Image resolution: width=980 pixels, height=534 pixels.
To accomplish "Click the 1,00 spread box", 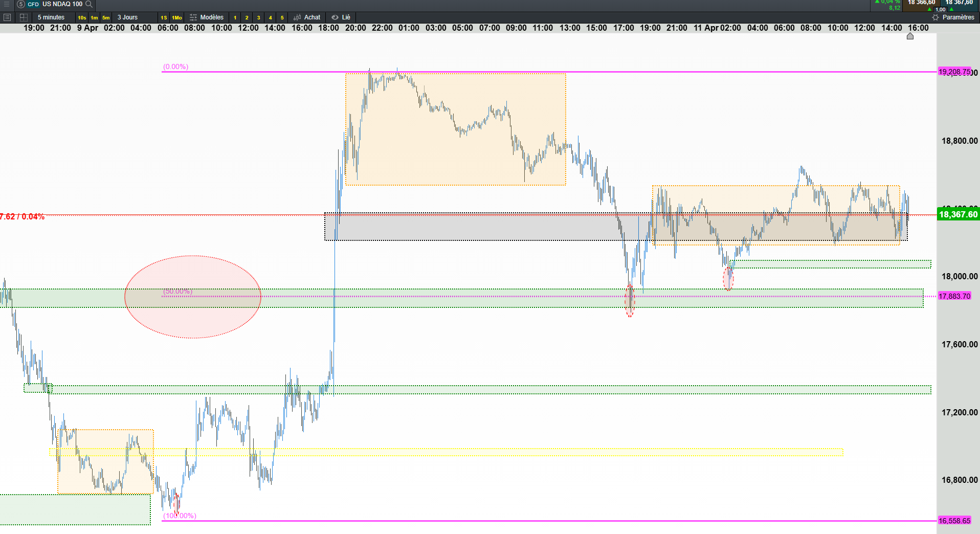I will 940,9.
